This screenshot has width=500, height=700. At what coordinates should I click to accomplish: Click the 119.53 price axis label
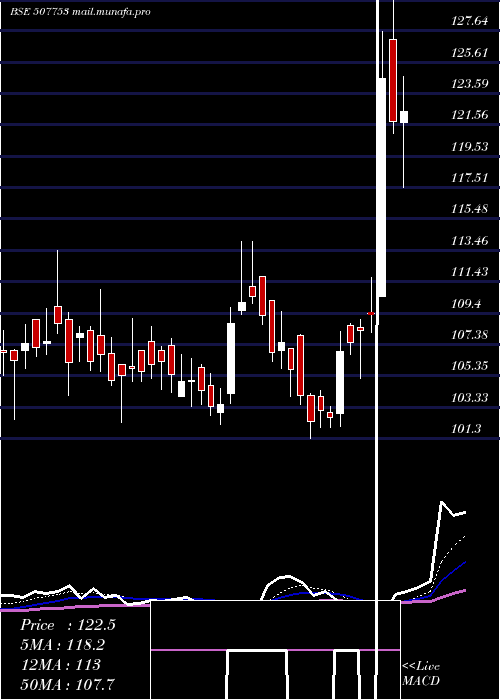tap(470, 146)
